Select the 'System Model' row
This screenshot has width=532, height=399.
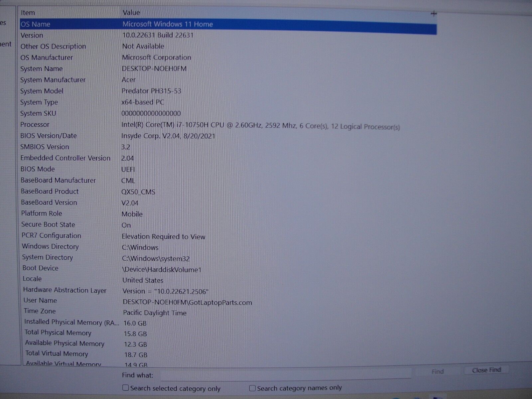coord(228,91)
